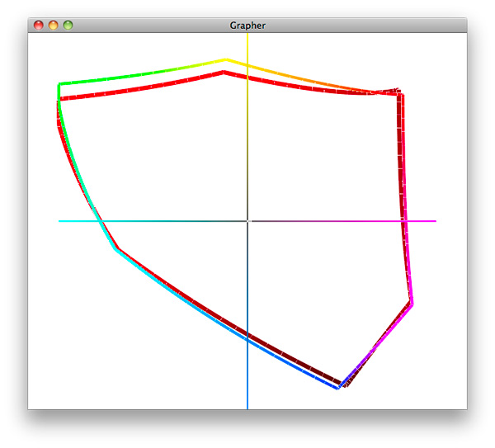Click the cyan left end of horizontal axis
Screen dimensions: 495x448
(61, 221)
